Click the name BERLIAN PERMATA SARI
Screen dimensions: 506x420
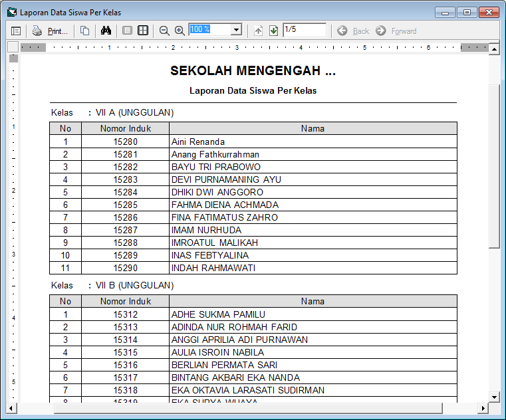click(224, 365)
